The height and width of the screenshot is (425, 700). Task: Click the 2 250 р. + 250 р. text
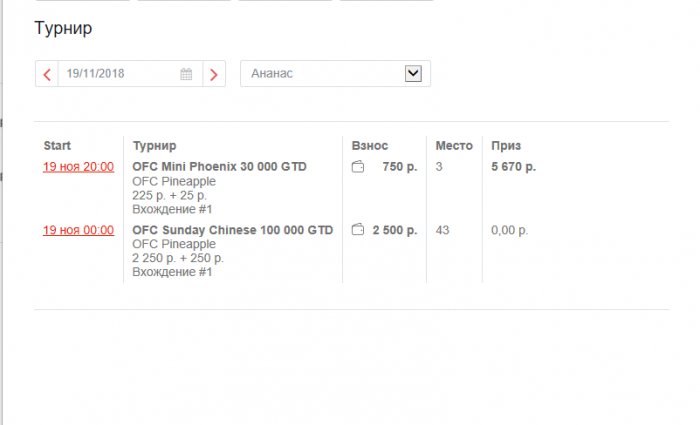click(x=178, y=258)
